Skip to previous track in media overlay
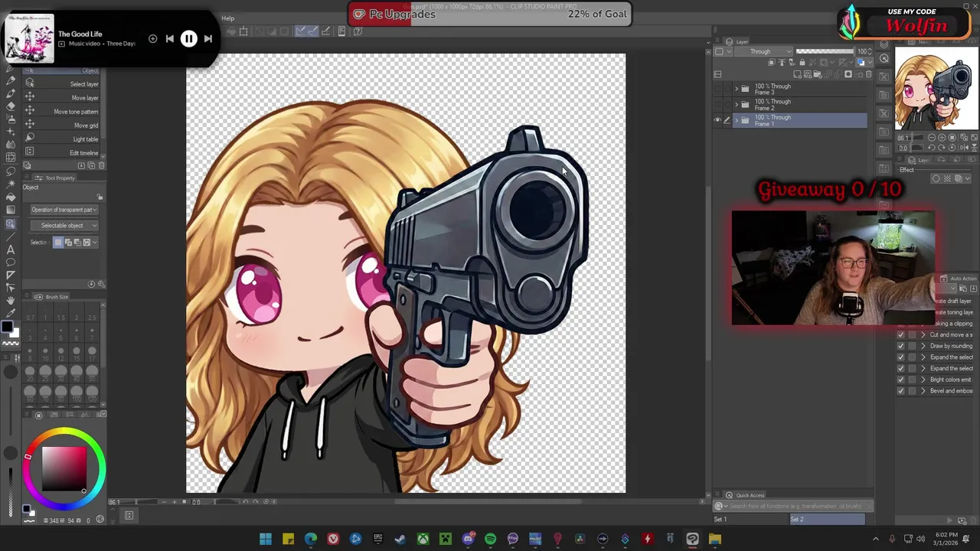The image size is (980, 551). point(170,38)
